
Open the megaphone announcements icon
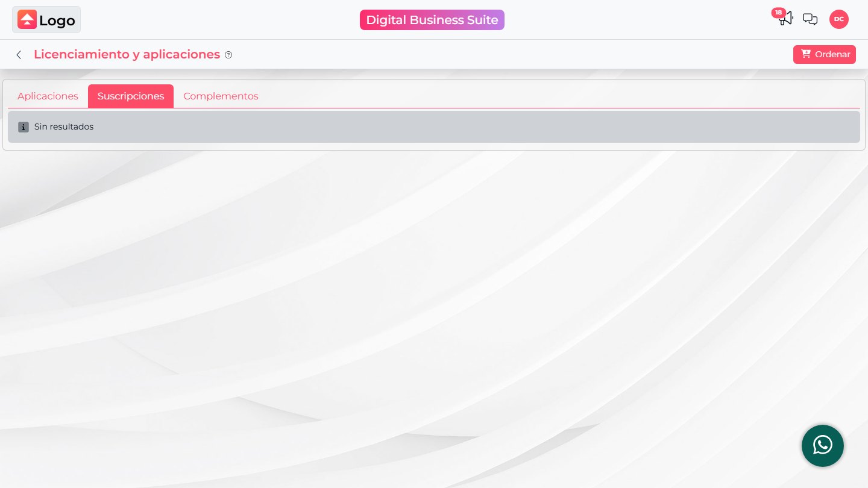tap(786, 19)
